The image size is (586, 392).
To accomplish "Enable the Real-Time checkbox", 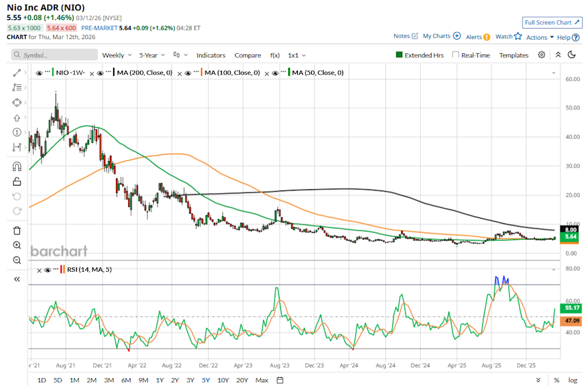I will tap(456, 55).
